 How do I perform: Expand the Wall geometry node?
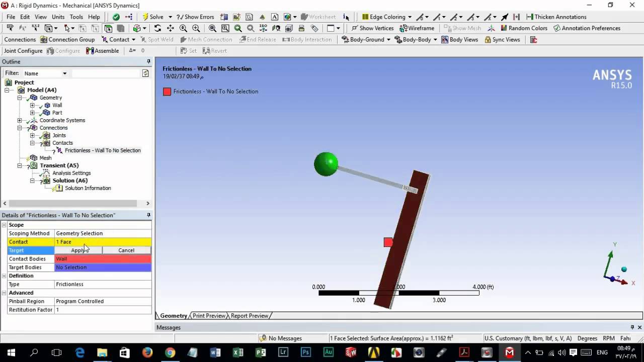(32, 105)
